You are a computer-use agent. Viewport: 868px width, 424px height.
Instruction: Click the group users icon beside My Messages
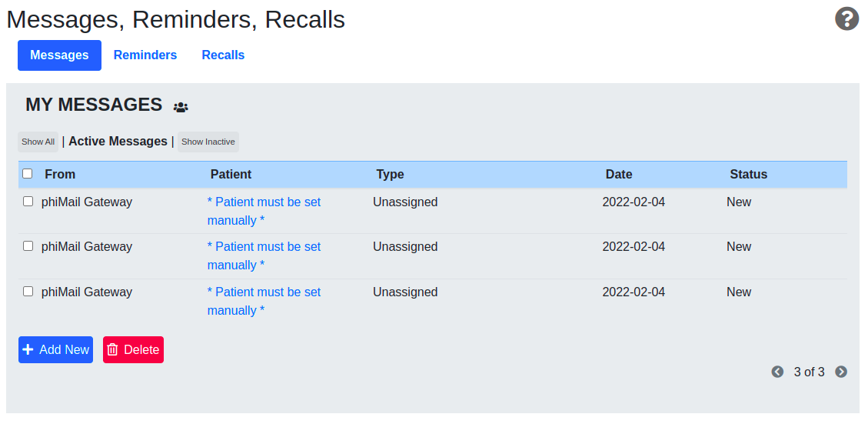[x=181, y=107]
